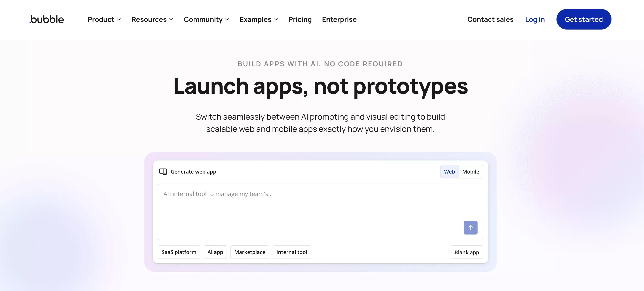Select the Marketplace suggestion
The height and width of the screenshot is (291, 644).
pyautogui.click(x=249, y=252)
